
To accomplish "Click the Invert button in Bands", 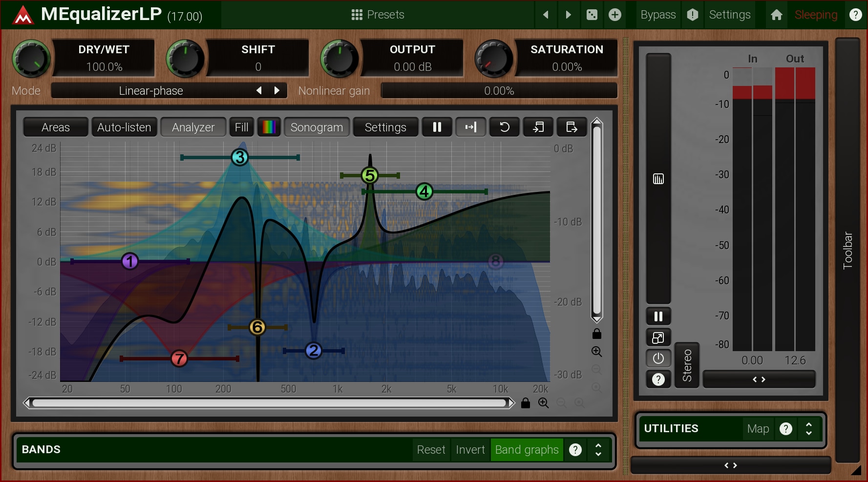I will (470, 450).
